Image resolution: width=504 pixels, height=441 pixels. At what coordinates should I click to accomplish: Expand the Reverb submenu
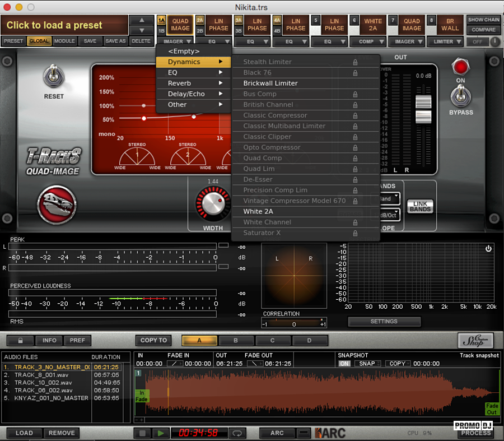click(194, 83)
